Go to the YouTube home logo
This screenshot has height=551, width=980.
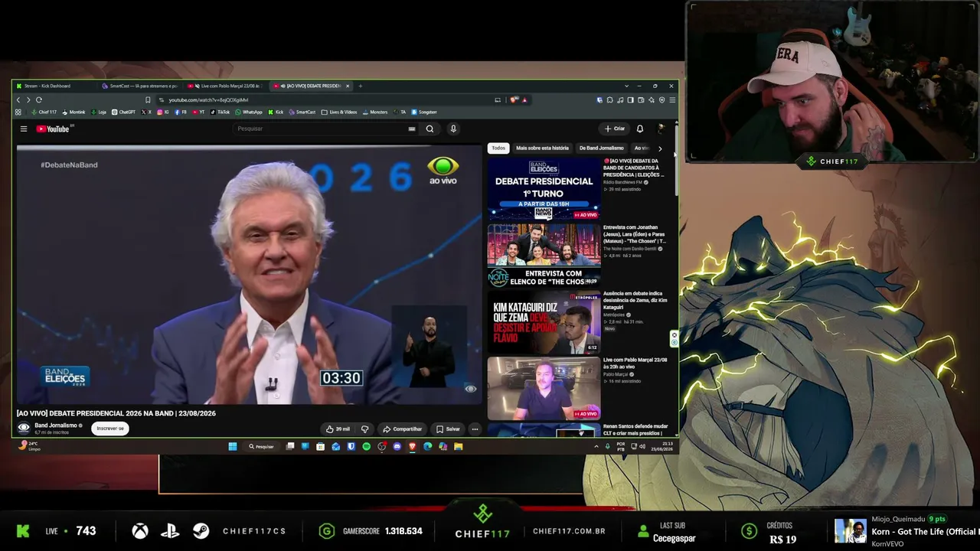tap(53, 129)
